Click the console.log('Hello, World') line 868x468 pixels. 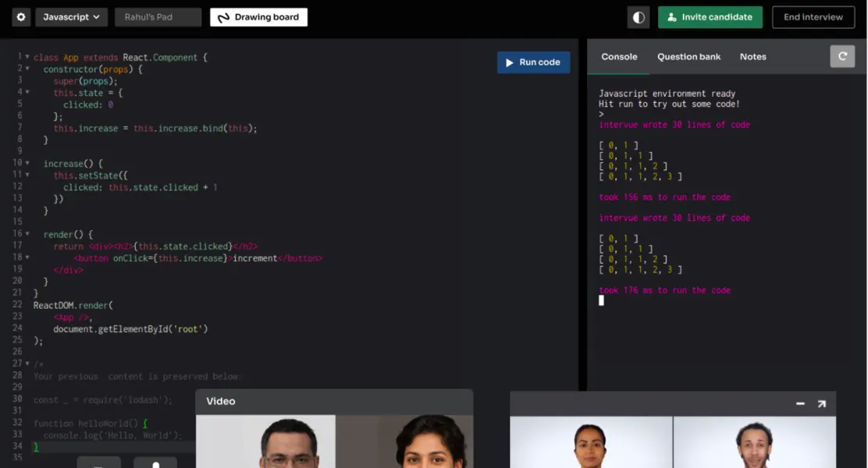pyautogui.click(x=112, y=435)
